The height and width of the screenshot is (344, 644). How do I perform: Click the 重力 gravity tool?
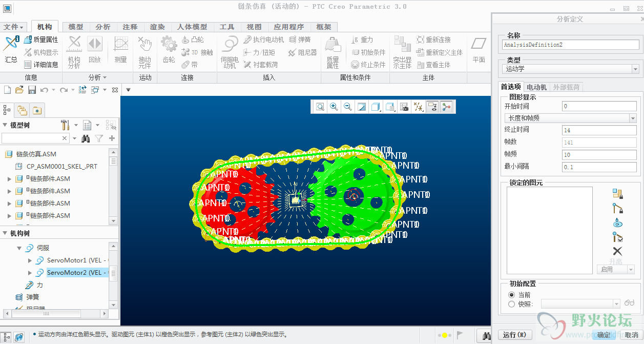(362, 39)
